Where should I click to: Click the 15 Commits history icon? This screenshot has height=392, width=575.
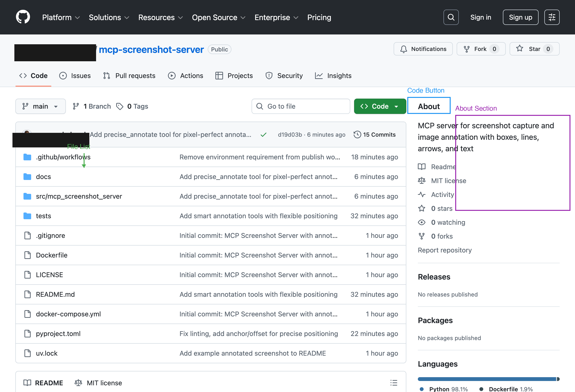[357, 134]
